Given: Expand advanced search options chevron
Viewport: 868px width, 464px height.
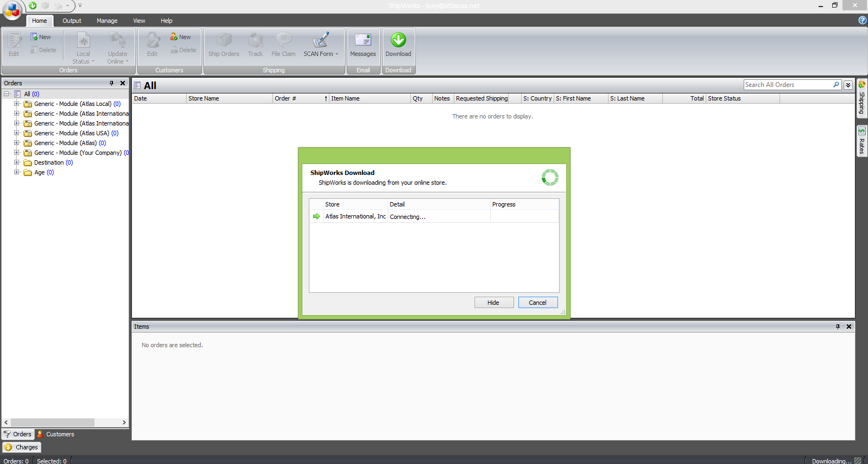Looking at the screenshot, I should pos(848,85).
